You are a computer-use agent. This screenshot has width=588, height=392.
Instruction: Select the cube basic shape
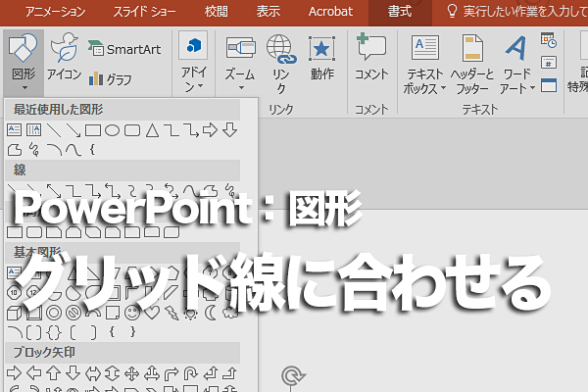pyautogui.click(x=15, y=313)
